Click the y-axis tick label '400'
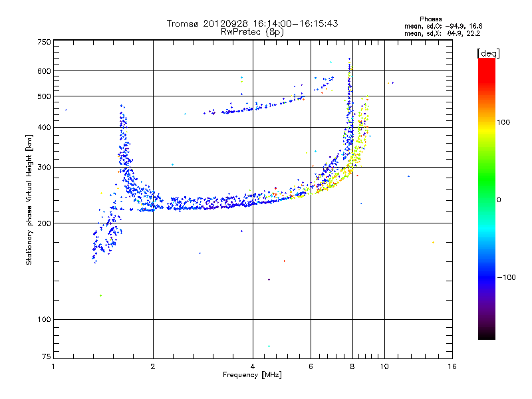 click(x=44, y=127)
